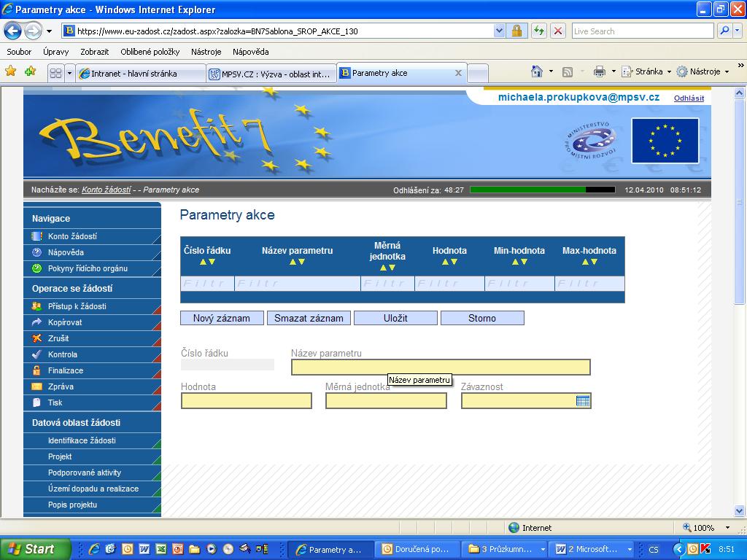Click the search magnifier icon
This screenshot has width=747, height=560.
pos(724,31)
